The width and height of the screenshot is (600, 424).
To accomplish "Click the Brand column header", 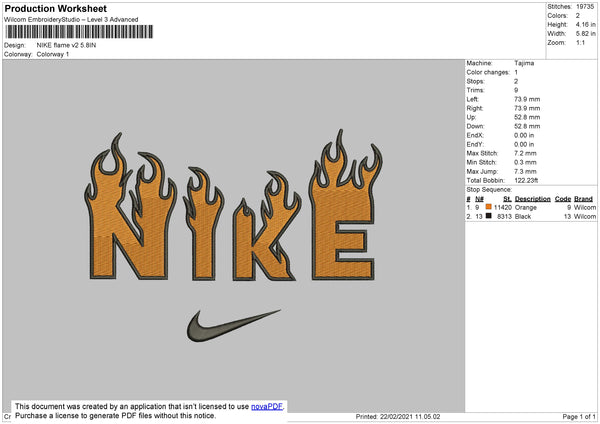I will 584,199.
